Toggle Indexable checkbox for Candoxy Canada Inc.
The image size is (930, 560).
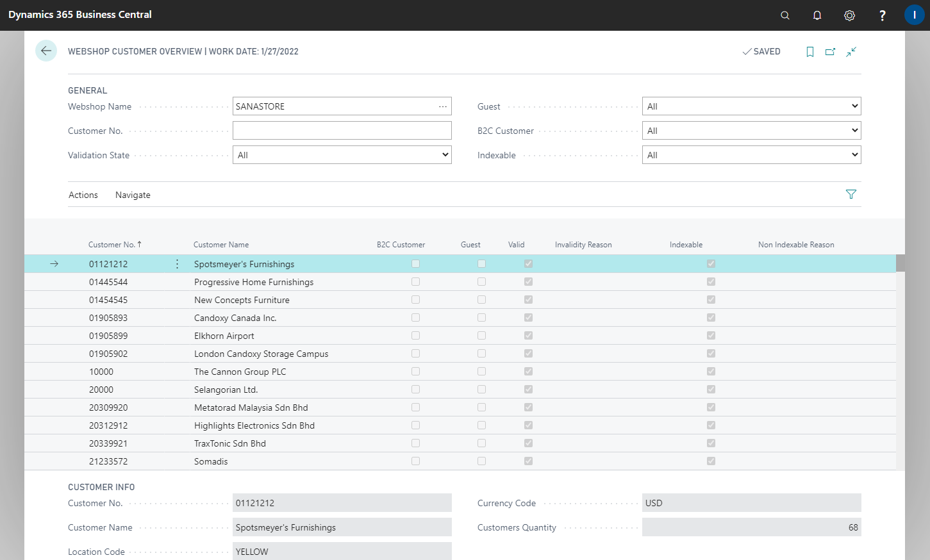(x=711, y=318)
